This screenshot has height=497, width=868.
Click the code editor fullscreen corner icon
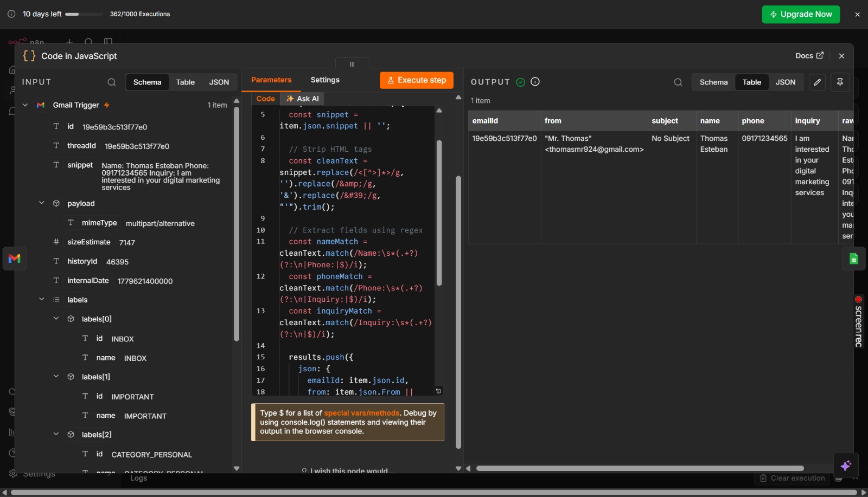click(x=438, y=391)
